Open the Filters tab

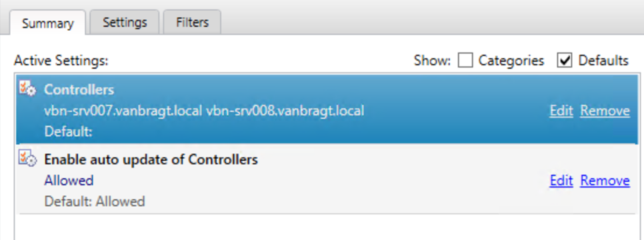[x=192, y=22]
